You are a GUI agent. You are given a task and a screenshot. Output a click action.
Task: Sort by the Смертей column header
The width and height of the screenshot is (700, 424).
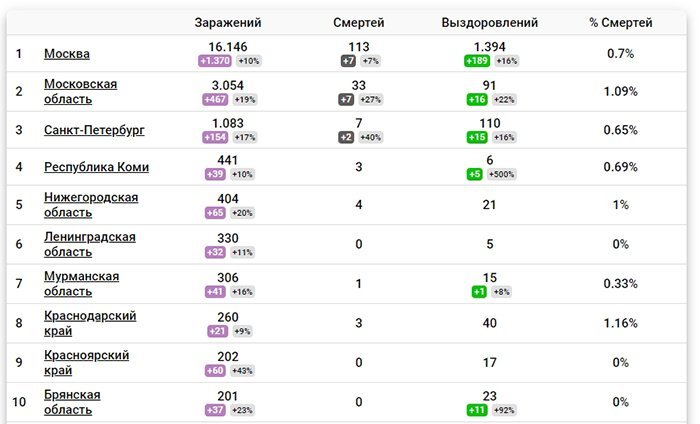click(359, 22)
